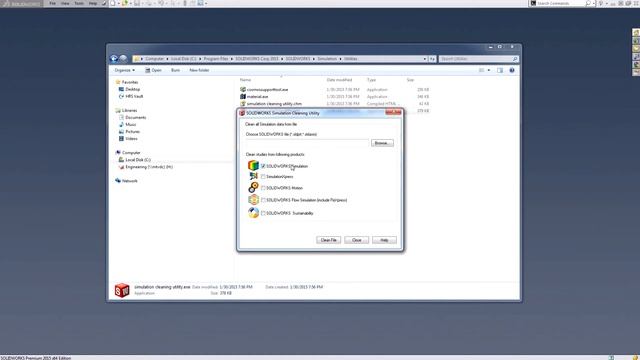Select Computer in the navigation pane
Screen dimensions: 640x360
pyautogui.click(x=131, y=153)
